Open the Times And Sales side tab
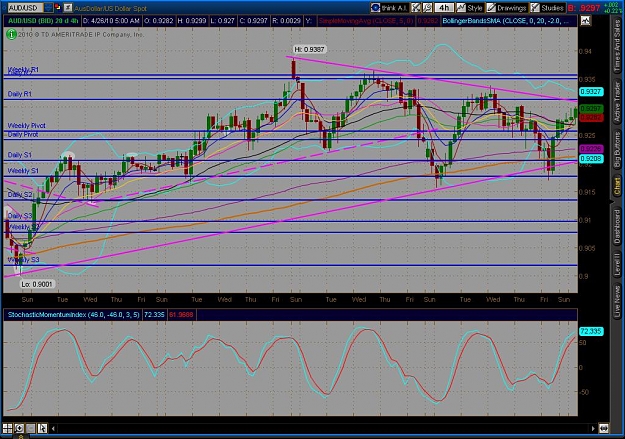This screenshot has width=625, height=439. 617,46
